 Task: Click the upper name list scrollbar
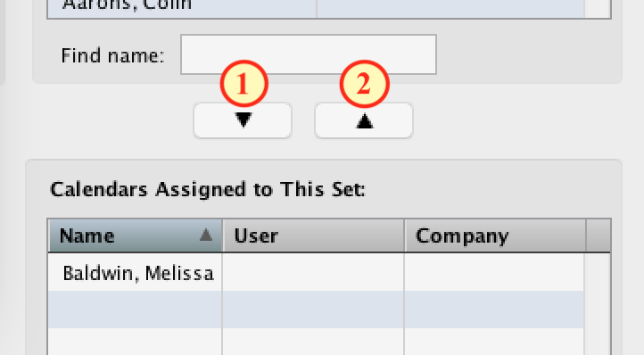tap(598, 9)
